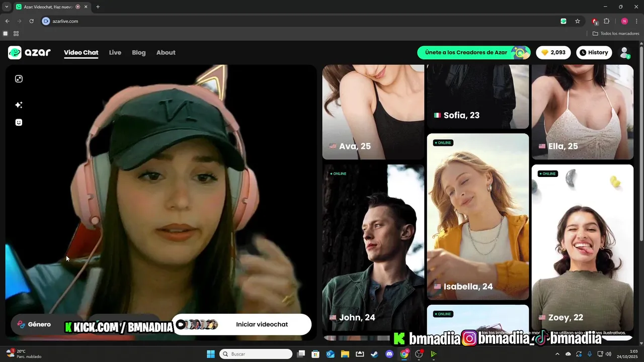
Task: Open the sparkle effects icon
Action: click(19, 105)
